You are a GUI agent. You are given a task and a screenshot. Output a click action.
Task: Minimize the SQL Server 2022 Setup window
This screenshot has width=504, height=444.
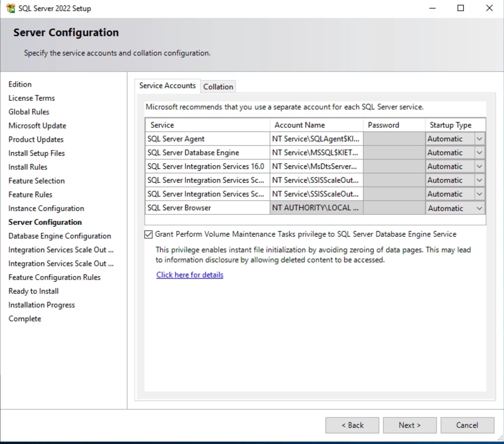(433, 8)
